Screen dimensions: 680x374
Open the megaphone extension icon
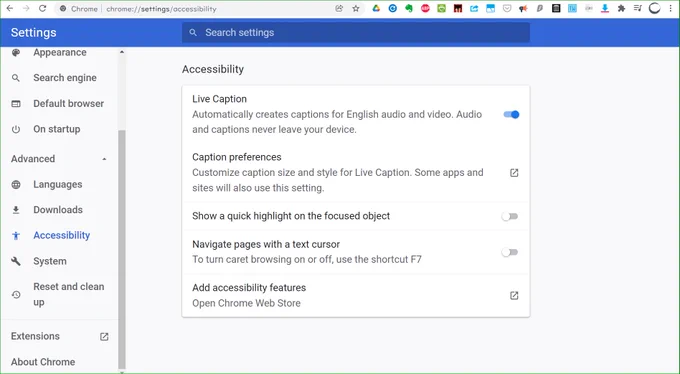pyautogui.click(x=523, y=8)
